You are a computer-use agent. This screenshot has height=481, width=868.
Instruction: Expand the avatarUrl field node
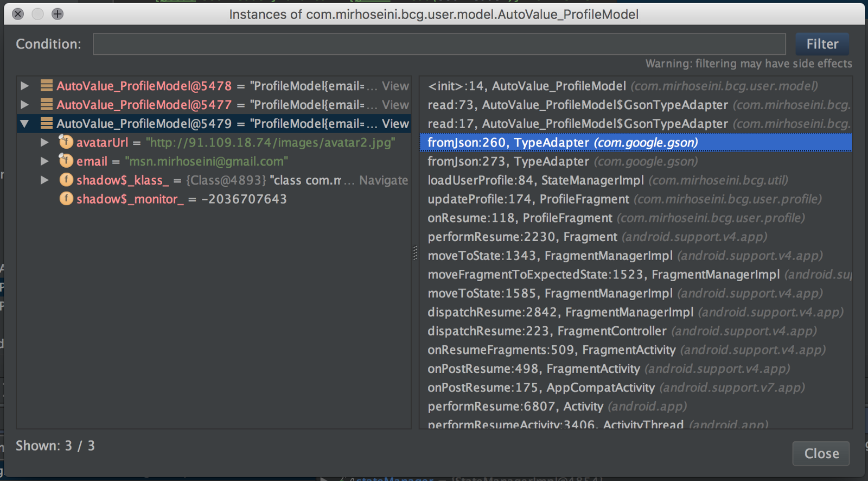(x=44, y=142)
